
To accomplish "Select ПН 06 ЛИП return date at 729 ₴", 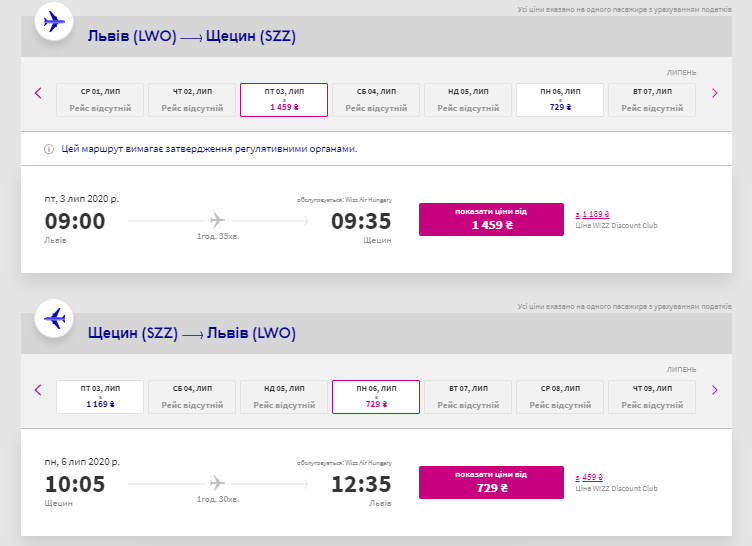I will click(x=375, y=397).
